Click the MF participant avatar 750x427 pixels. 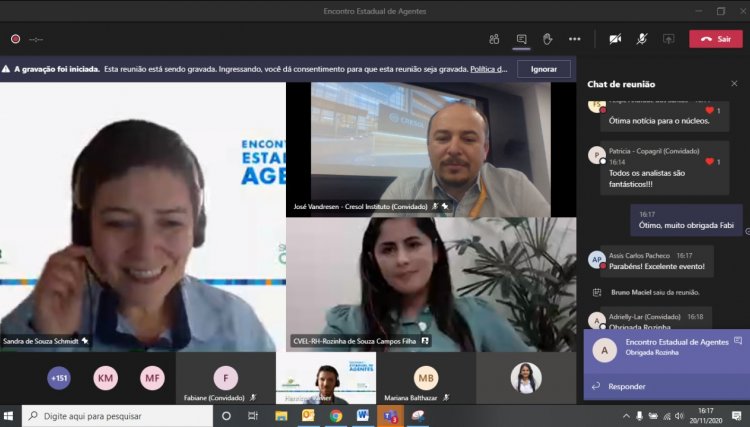(x=152, y=378)
